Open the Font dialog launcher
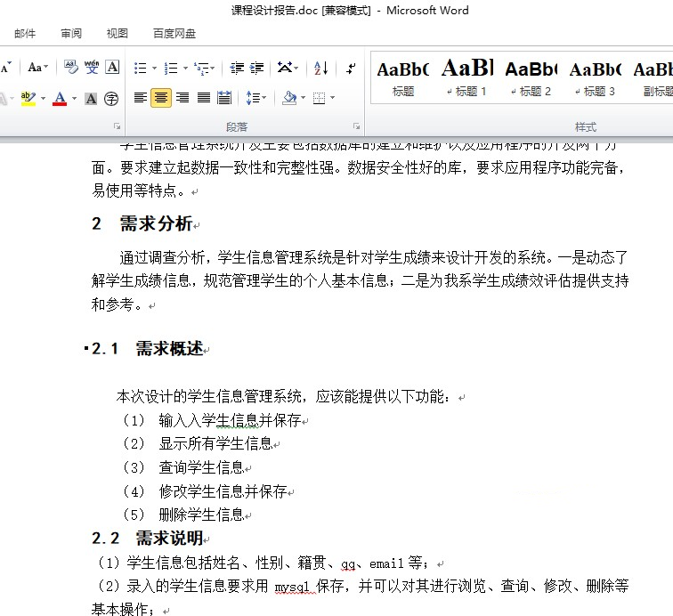The image size is (673, 616). pyautogui.click(x=117, y=126)
